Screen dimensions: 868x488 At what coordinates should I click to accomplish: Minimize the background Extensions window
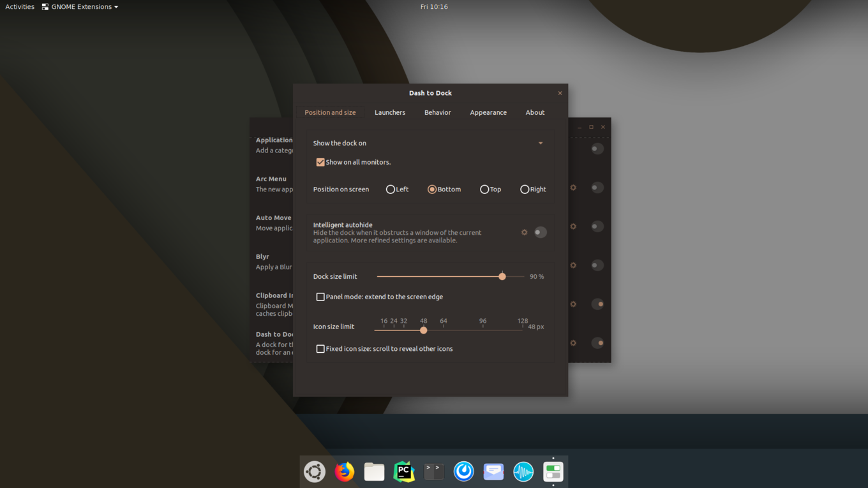tap(580, 127)
